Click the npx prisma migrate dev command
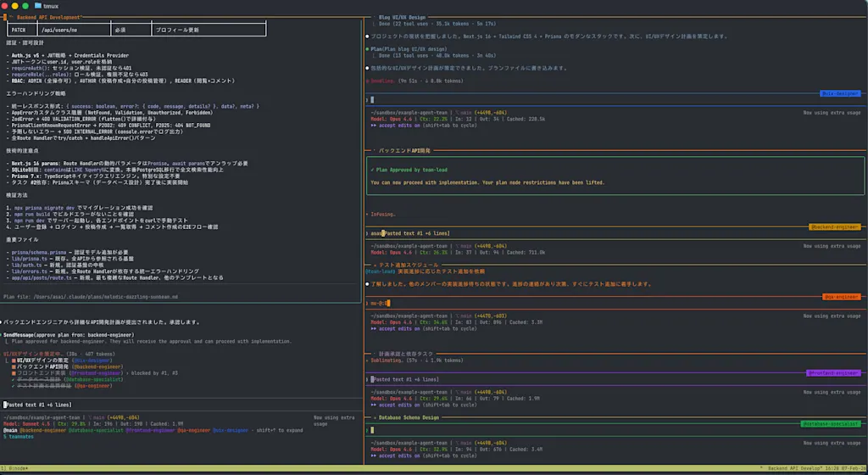 (x=44, y=208)
